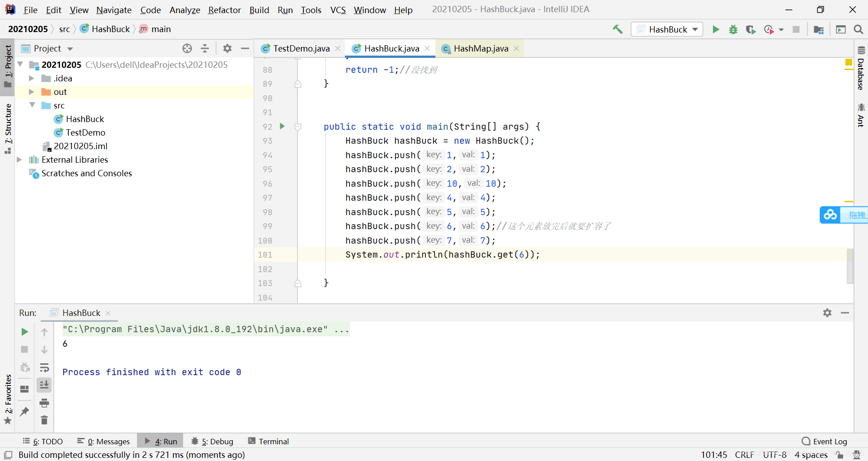Run HashBuck with the green toolbar arrow
The height and width of the screenshot is (461, 868).
(x=716, y=29)
